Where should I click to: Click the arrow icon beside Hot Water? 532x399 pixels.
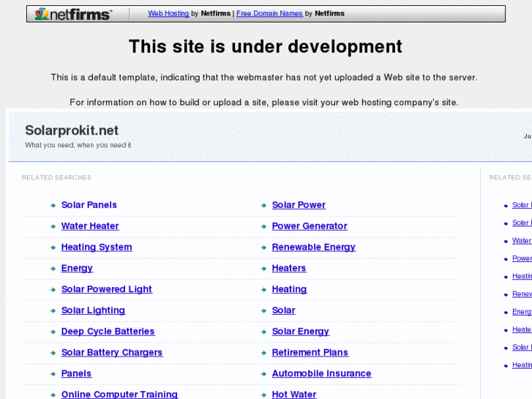point(263,395)
